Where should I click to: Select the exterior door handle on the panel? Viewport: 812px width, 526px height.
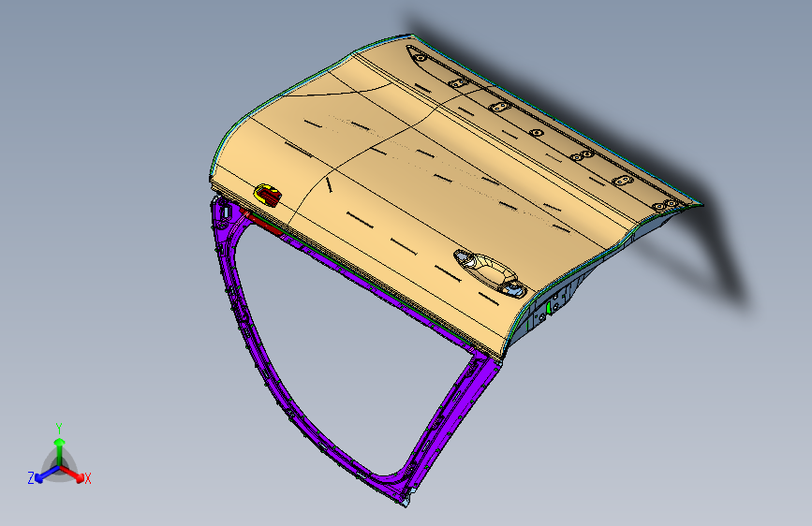(490, 273)
